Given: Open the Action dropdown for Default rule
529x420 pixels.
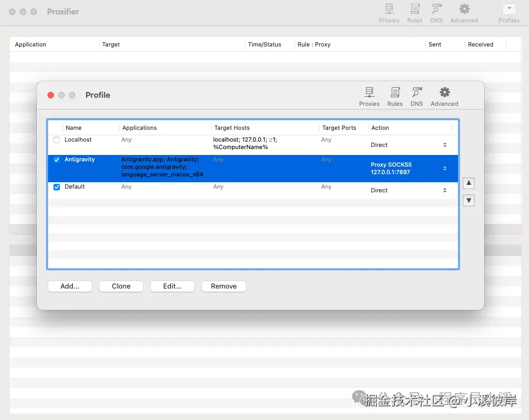Looking at the screenshot, I should click(x=445, y=190).
